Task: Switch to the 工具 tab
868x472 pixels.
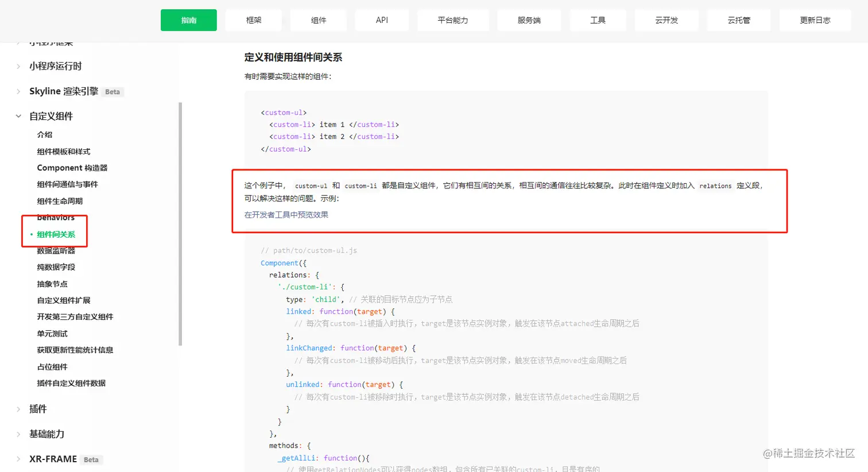Action: click(x=598, y=20)
